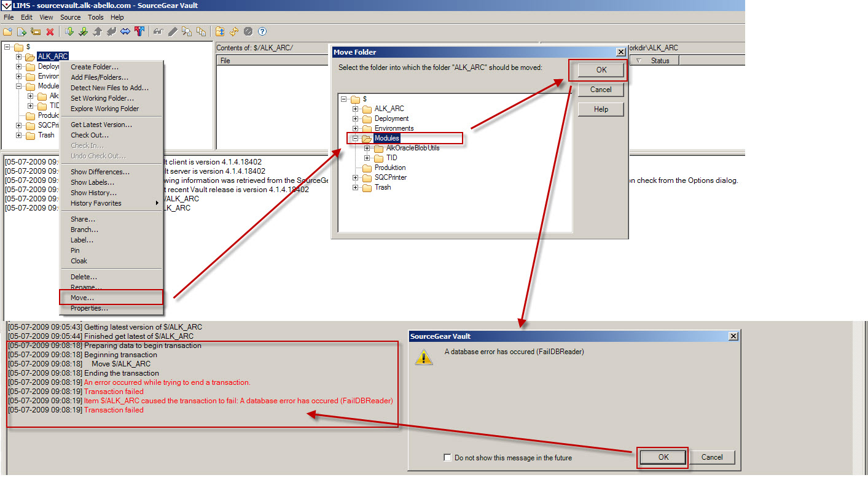Viewport: 868px width, 491px height.
Task: Open the Tools menu
Action: pyautogui.click(x=95, y=17)
